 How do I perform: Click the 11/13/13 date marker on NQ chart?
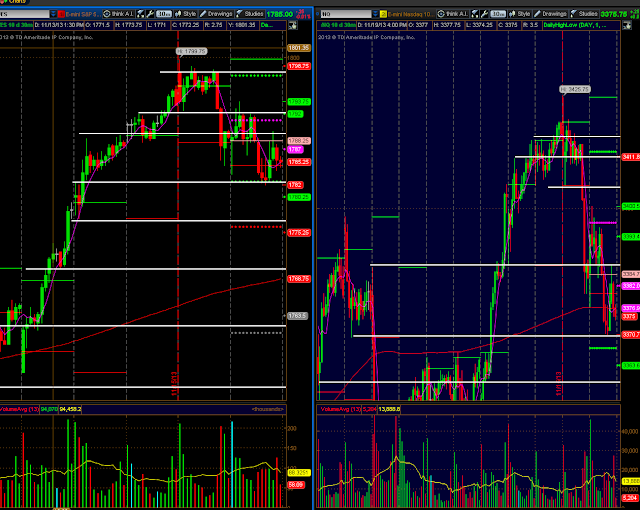(559, 384)
